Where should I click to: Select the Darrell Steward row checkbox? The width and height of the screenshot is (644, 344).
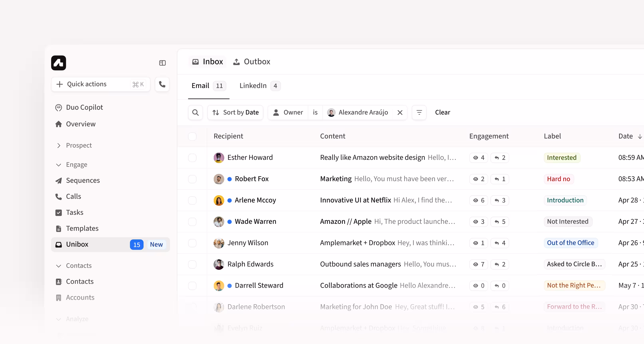pyautogui.click(x=192, y=286)
